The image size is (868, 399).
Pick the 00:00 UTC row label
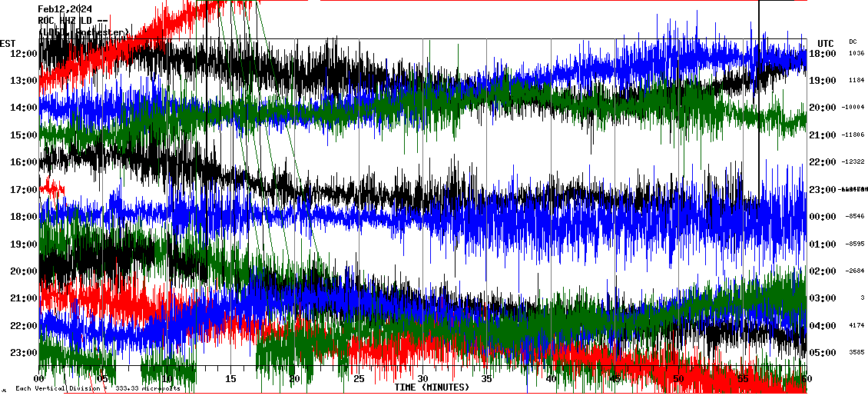click(823, 217)
